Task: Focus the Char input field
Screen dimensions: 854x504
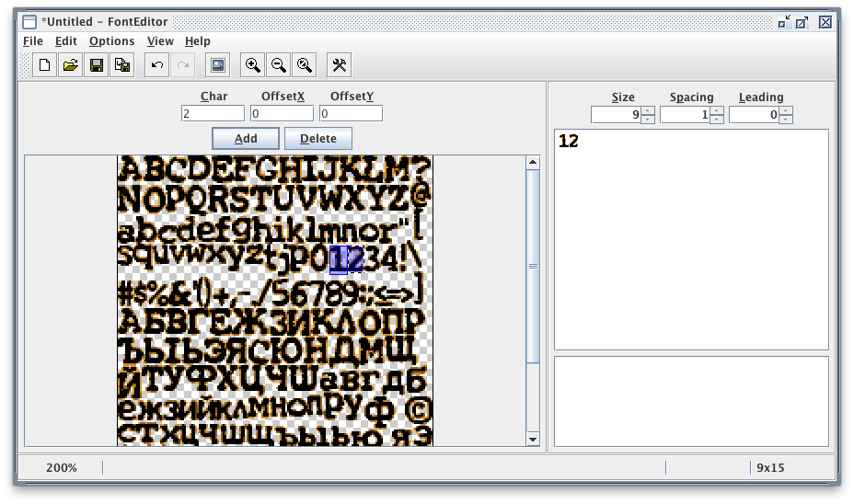Action: 213,113
